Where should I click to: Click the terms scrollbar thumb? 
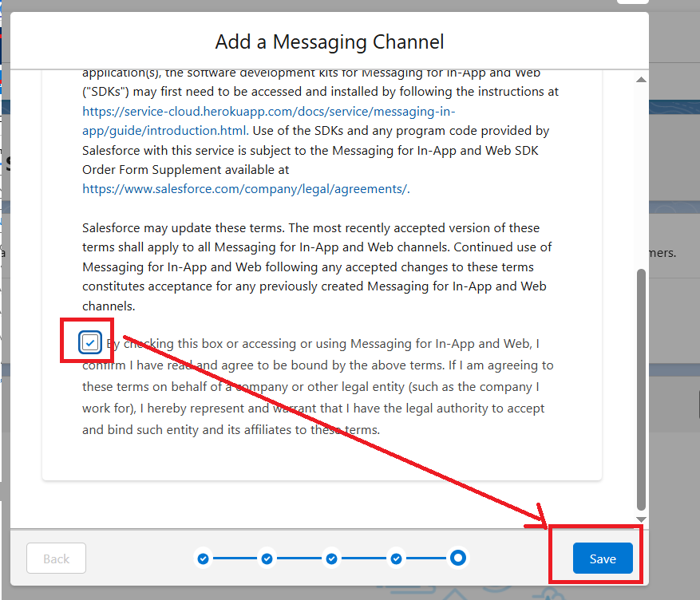pos(641,389)
